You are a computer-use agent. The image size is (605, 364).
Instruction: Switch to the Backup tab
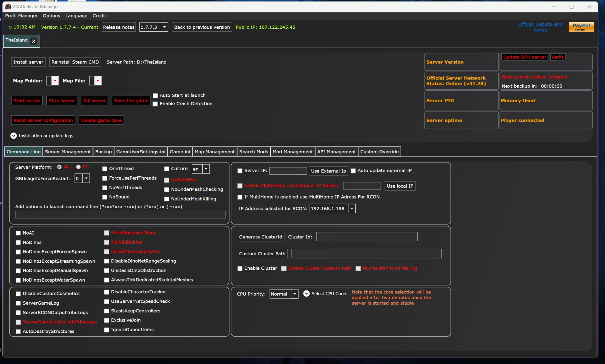pos(103,152)
